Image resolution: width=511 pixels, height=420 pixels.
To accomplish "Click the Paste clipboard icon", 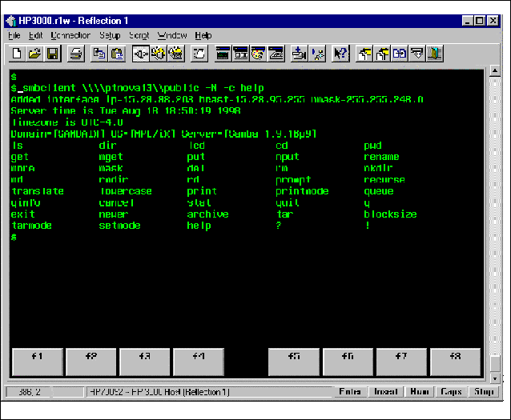I will tap(117, 54).
